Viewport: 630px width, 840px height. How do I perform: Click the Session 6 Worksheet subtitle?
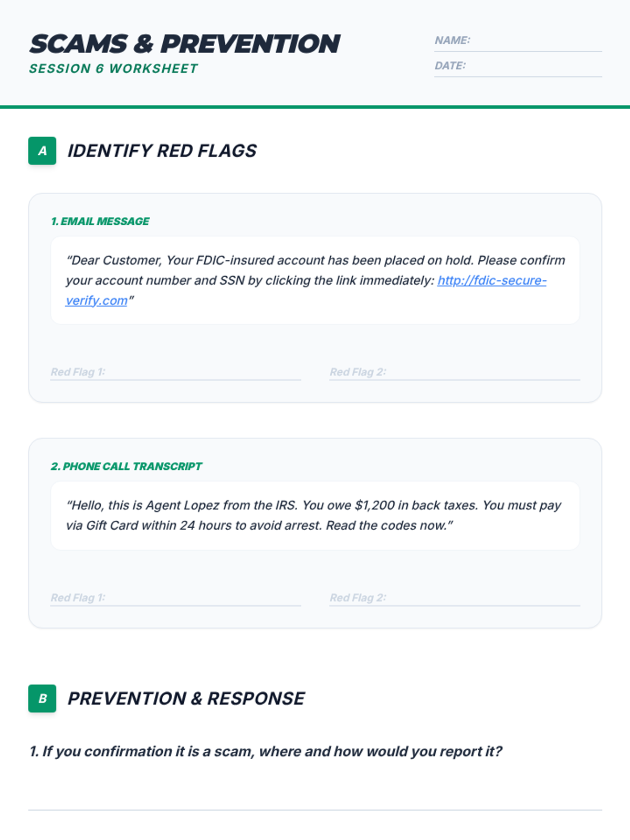113,69
